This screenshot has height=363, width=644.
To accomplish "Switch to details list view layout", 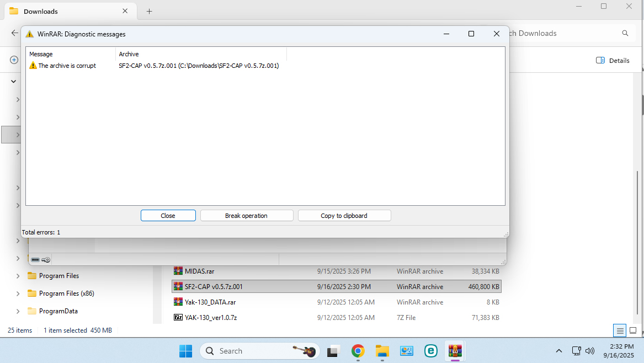I will pyautogui.click(x=620, y=330).
